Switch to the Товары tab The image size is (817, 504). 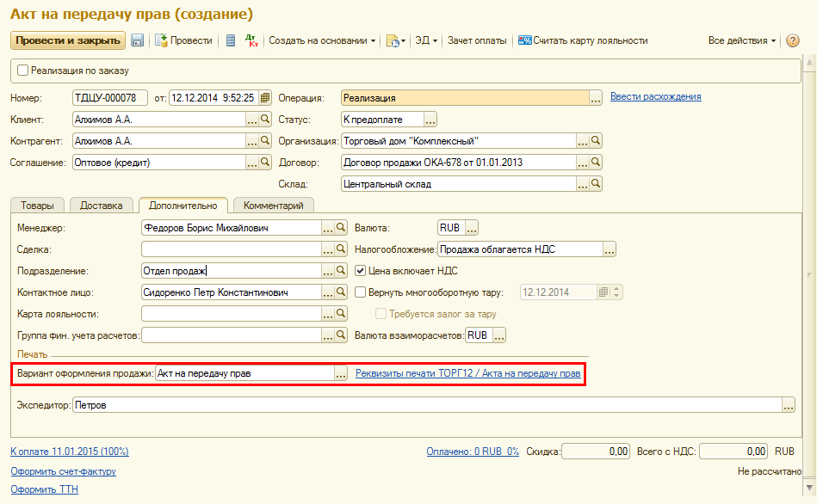click(38, 206)
